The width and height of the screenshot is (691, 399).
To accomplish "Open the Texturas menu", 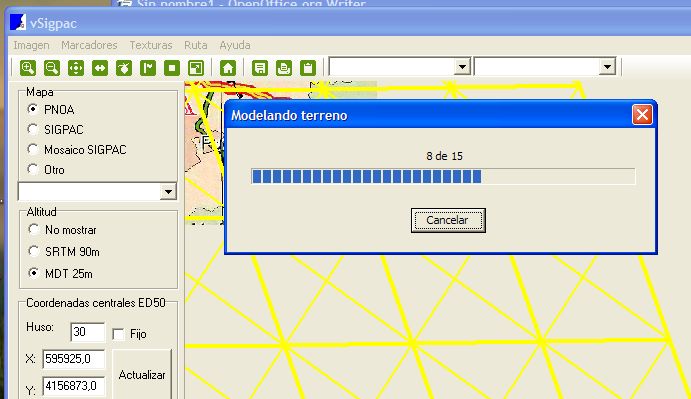I will pos(151,45).
